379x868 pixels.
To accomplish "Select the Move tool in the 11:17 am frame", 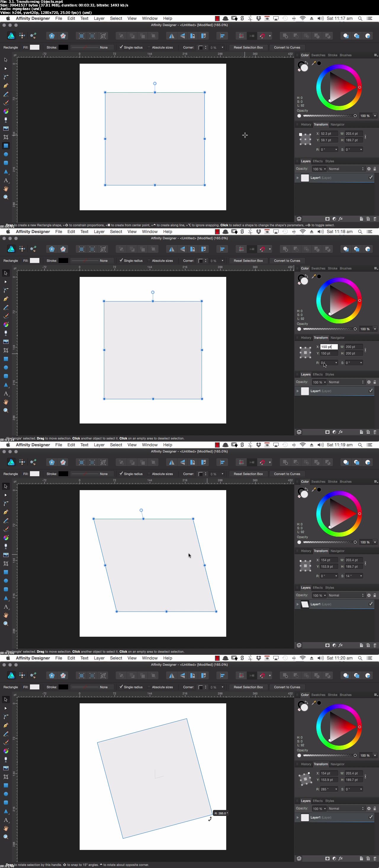I will click(x=6, y=60).
